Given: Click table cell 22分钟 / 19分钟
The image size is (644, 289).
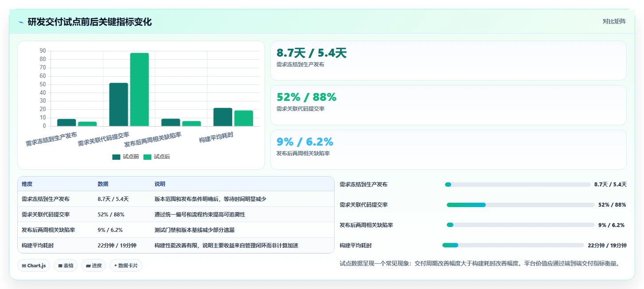Looking at the screenshot, I should (x=117, y=246).
